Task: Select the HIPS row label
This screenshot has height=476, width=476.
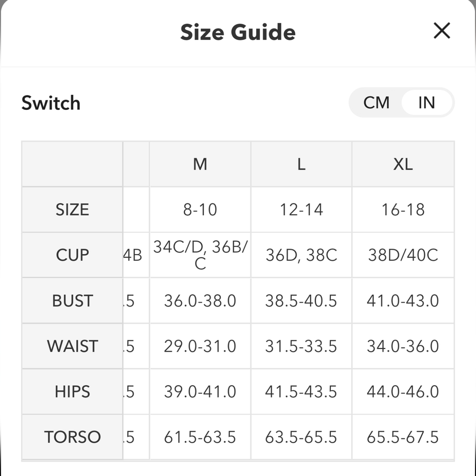Action: (72, 392)
